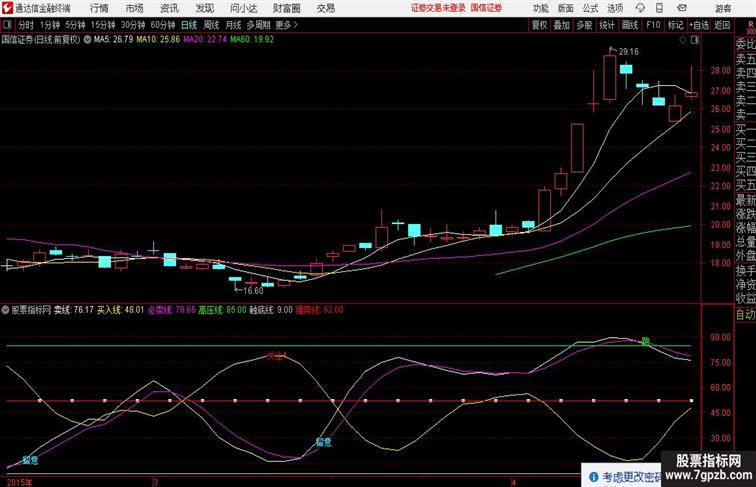The height and width of the screenshot is (487, 756).
Task: Click the 游客 guest account label
Action: pos(723,8)
